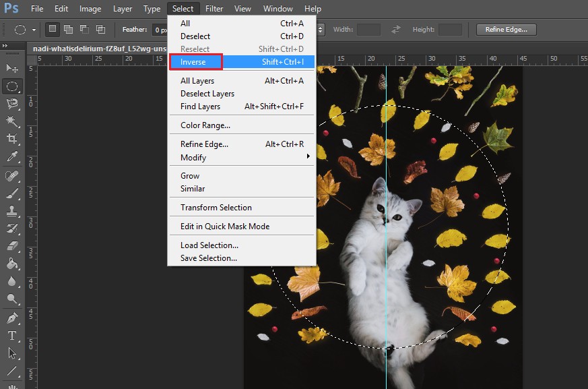588x389 pixels.
Task: Select the Pen tool
Action: [x=12, y=318]
